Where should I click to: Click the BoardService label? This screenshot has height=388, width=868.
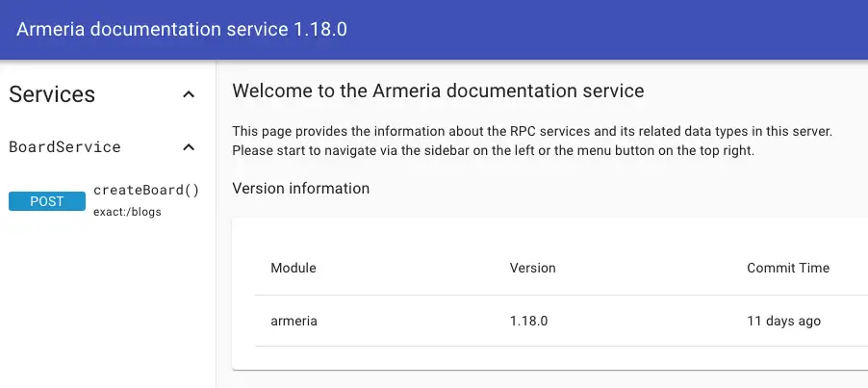tap(64, 147)
